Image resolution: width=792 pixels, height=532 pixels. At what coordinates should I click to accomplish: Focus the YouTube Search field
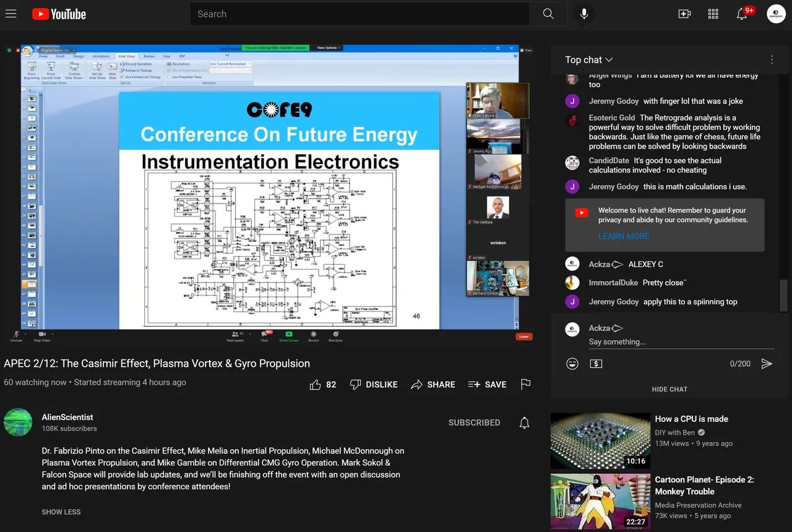359,14
